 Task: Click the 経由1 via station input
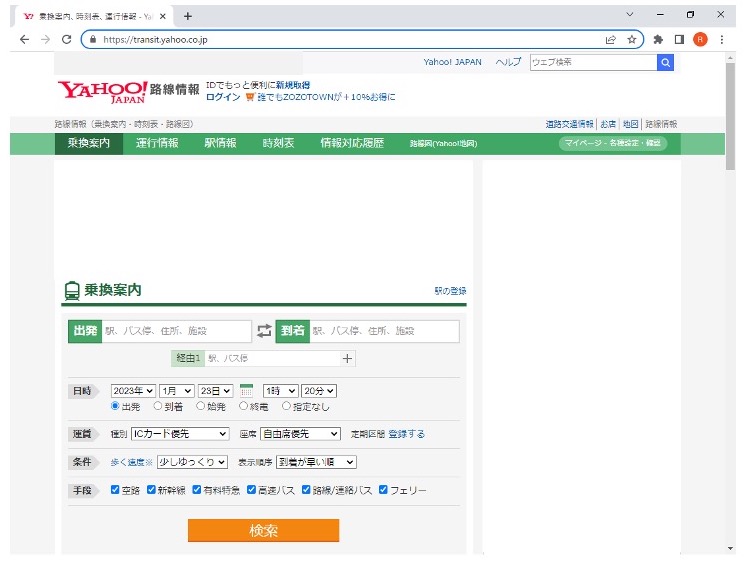coord(272,358)
